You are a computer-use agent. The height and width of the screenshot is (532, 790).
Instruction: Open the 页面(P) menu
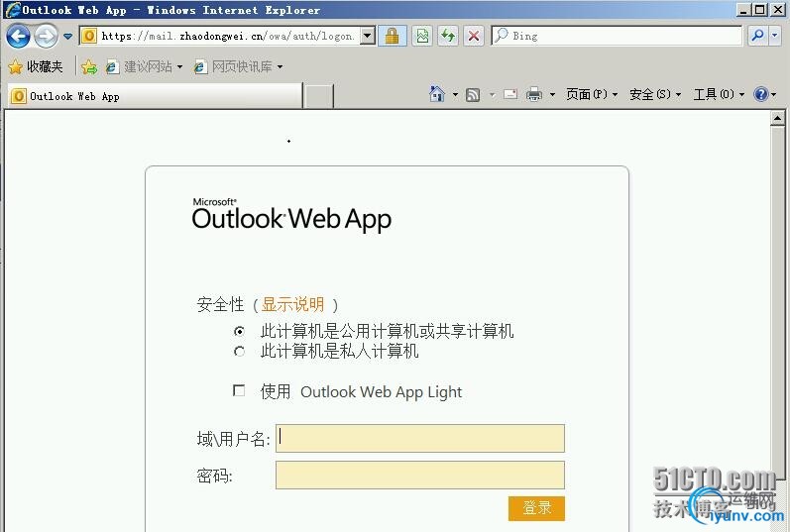coord(592,94)
